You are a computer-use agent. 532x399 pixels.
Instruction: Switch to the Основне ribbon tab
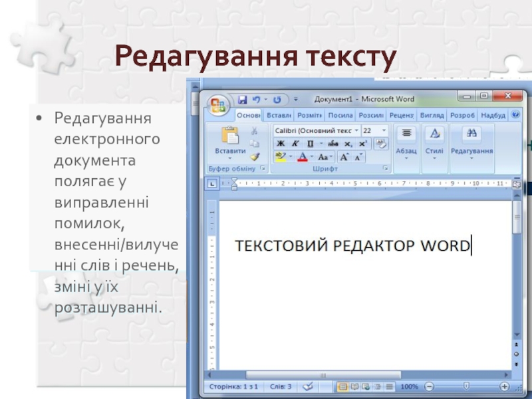[249, 115]
